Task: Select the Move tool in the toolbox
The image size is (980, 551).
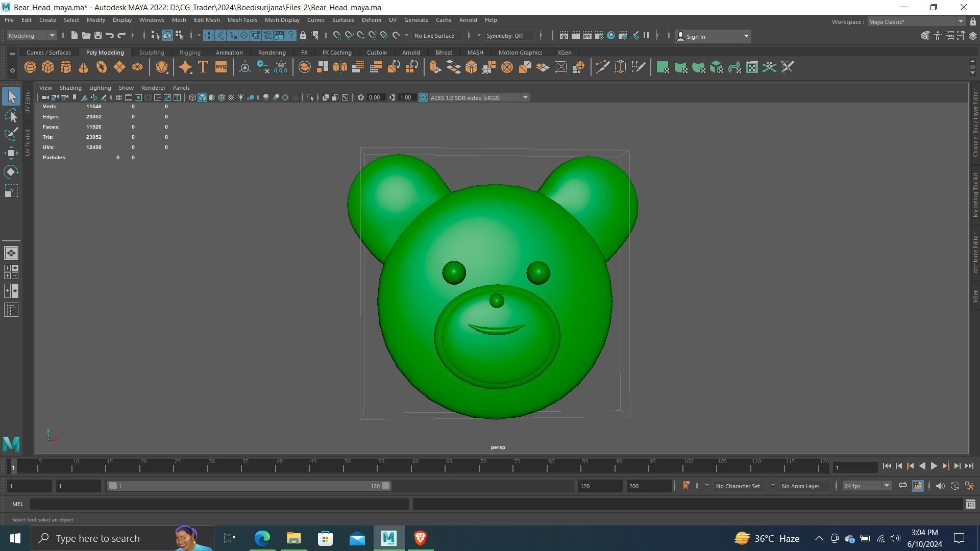Action: coord(11,153)
